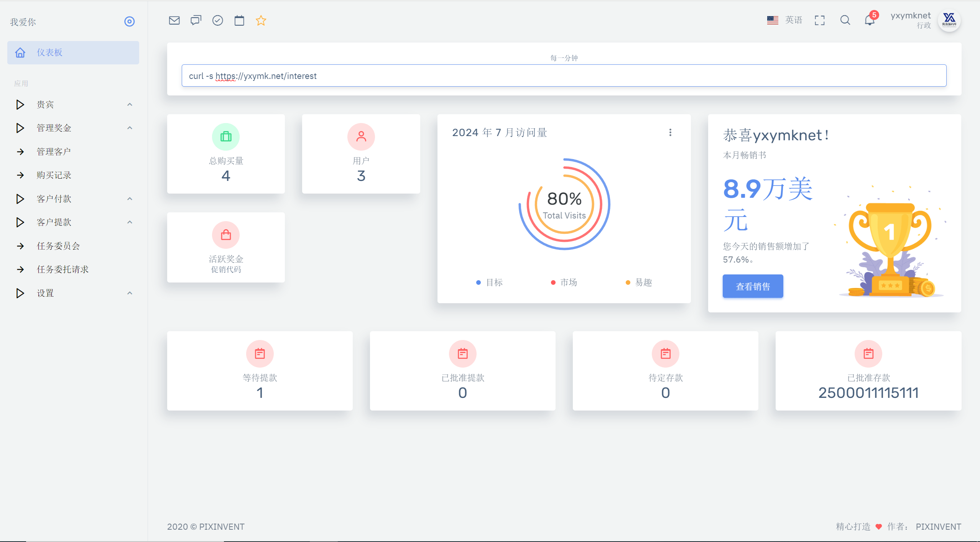
Task: Open 购买记录 sidebar item
Action: coord(73,175)
